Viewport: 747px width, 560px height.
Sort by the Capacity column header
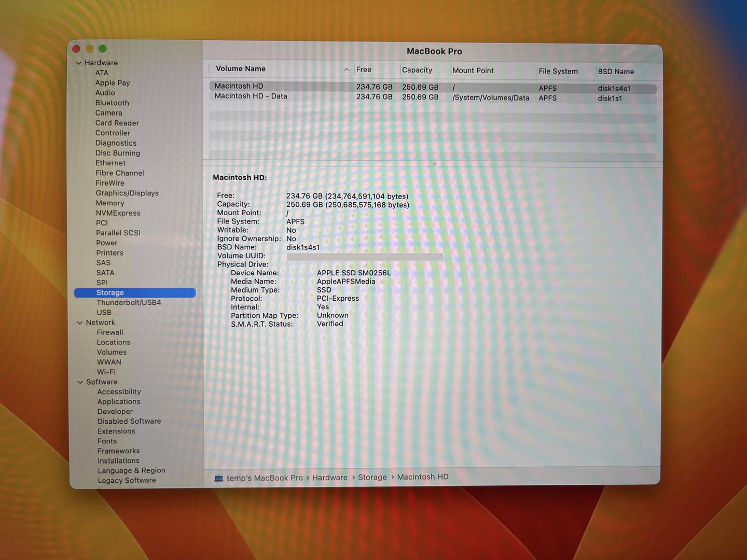click(417, 70)
